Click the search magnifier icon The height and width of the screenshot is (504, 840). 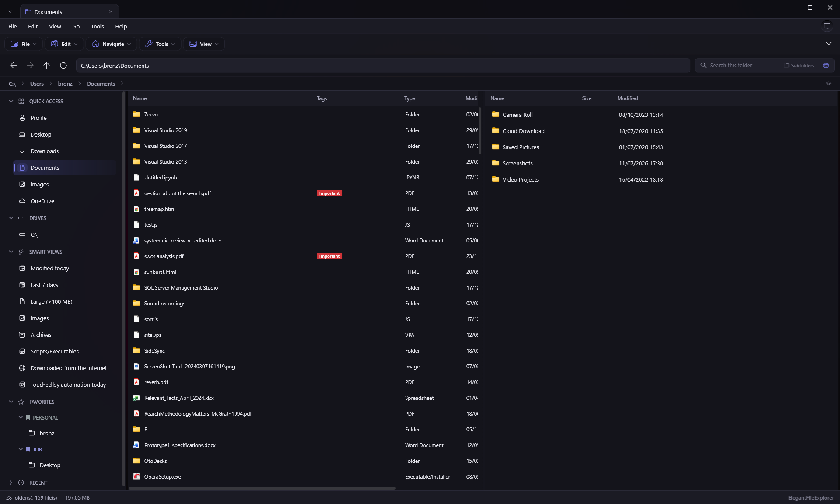tap(703, 65)
